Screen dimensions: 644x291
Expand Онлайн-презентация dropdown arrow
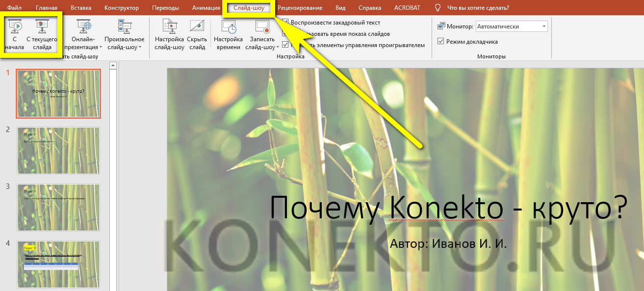coord(101,48)
